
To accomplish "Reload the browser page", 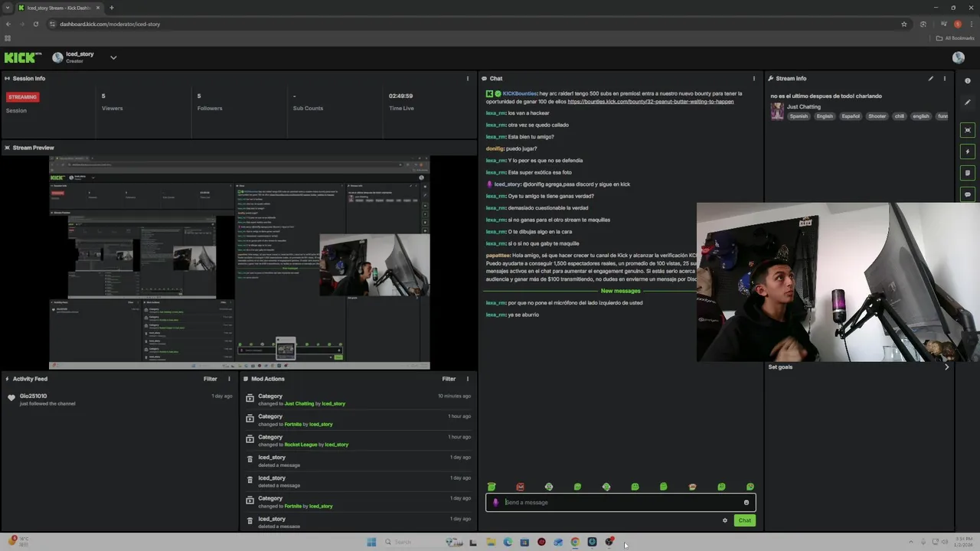I will [36, 24].
